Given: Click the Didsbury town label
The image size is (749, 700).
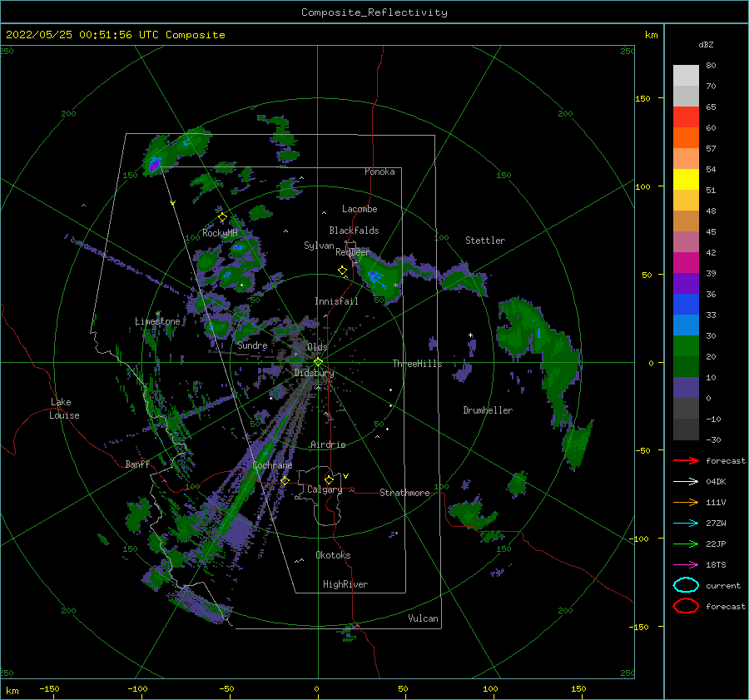Looking at the screenshot, I should pyautogui.click(x=314, y=373).
